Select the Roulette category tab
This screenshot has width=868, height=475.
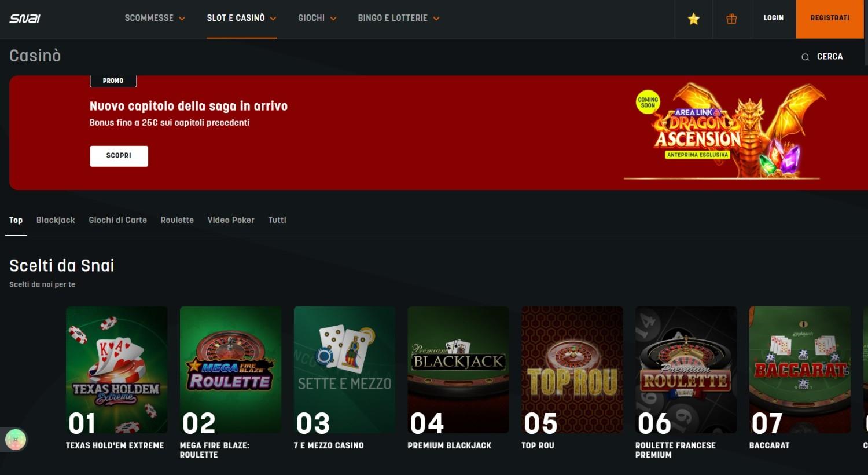click(x=177, y=220)
